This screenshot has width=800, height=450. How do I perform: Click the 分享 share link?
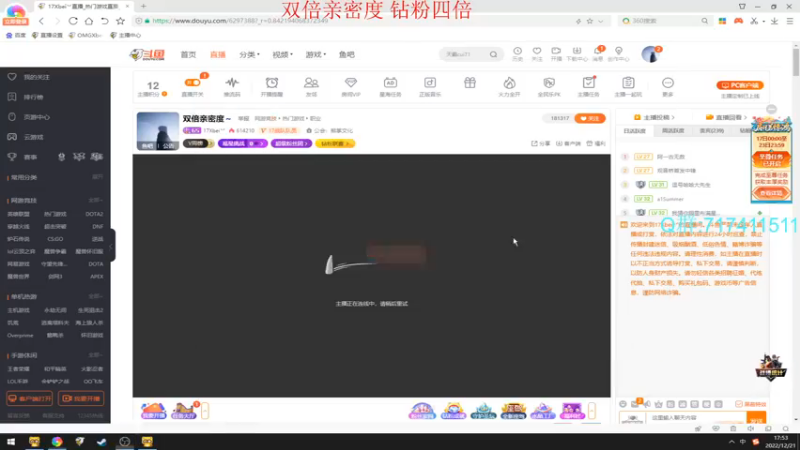[541, 143]
